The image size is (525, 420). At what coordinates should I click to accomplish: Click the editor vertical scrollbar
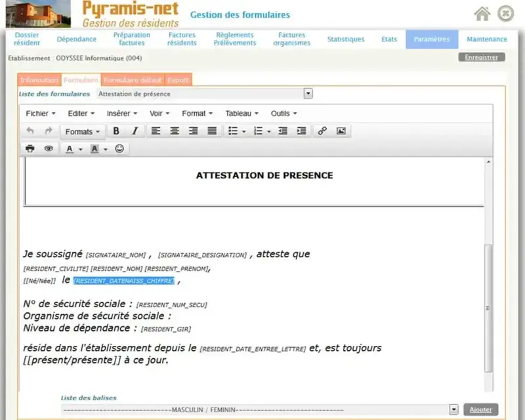pos(488,307)
